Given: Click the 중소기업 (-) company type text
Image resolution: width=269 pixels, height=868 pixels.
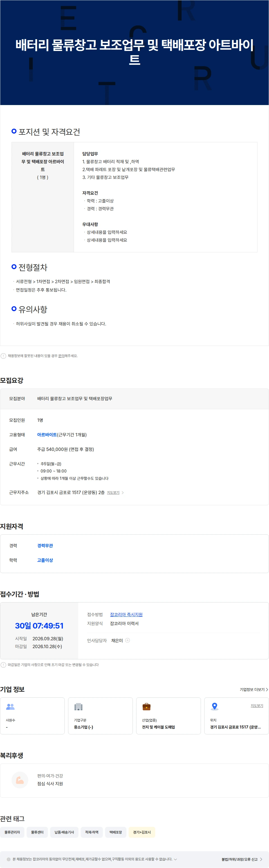Looking at the screenshot, I should point(83,727).
